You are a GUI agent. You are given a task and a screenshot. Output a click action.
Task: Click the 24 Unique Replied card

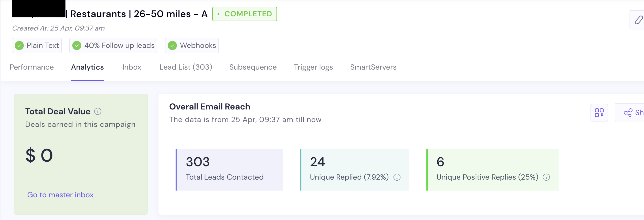point(354,170)
